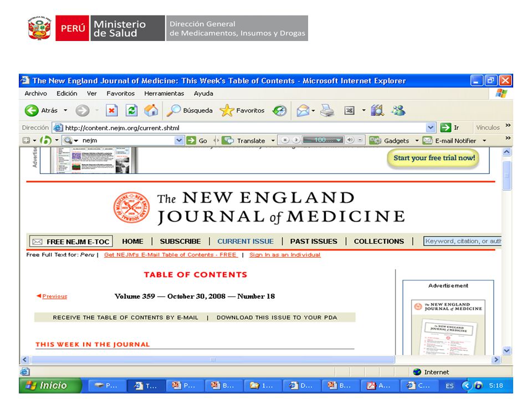The height and width of the screenshot is (399, 532).
Task: Open the edit icon dropdown arrow
Action: 364,110
